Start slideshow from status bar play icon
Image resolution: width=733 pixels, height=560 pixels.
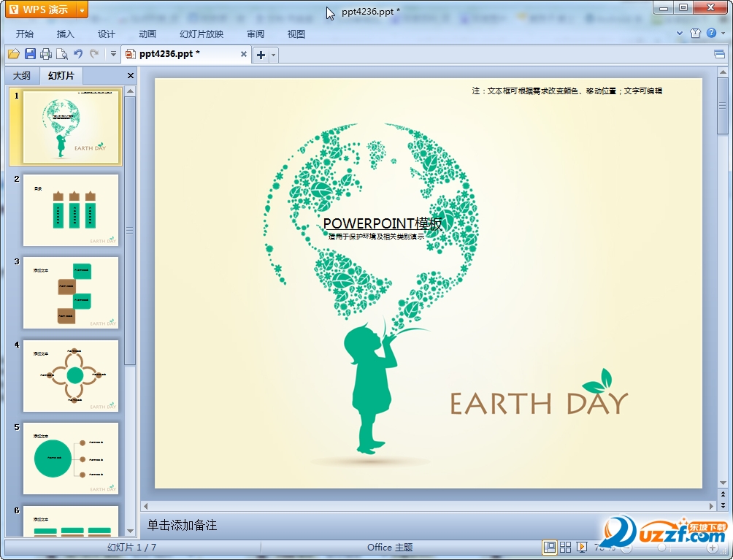[x=582, y=547]
